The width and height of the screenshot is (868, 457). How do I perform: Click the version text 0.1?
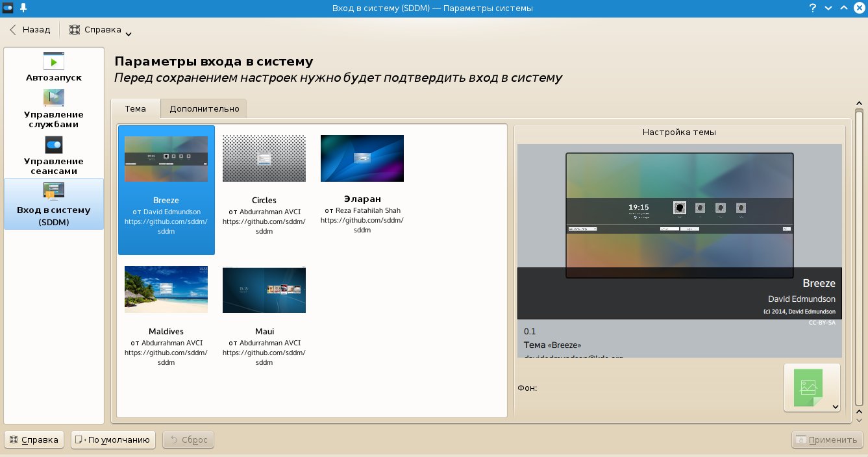(530, 331)
